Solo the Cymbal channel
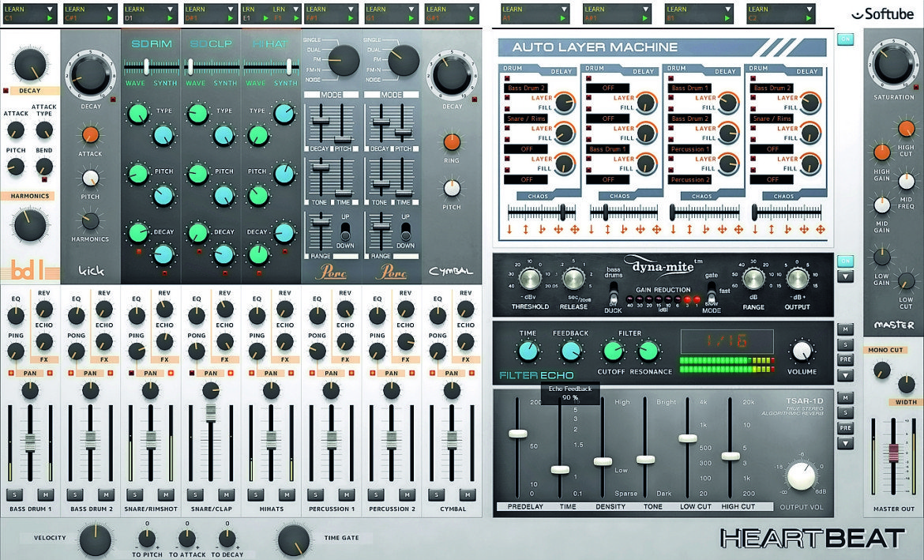924x560 pixels. [x=436, y=494]
